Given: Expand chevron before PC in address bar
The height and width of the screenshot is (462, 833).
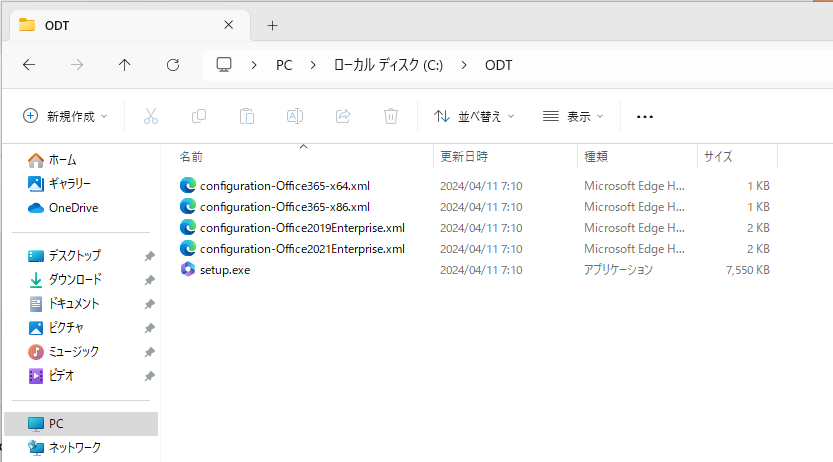Looking at the screenshot, I should click(254, 65).
